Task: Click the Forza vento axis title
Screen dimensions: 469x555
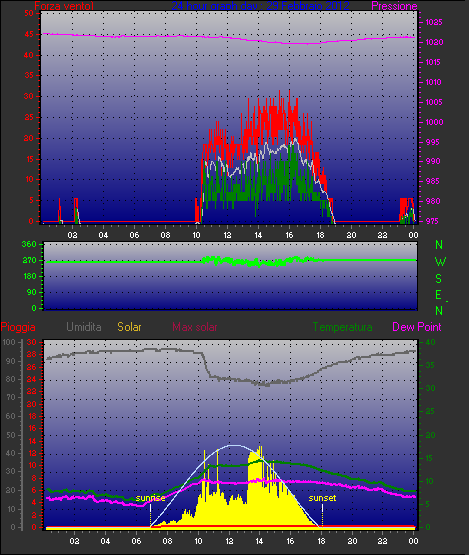Action: 64,6
